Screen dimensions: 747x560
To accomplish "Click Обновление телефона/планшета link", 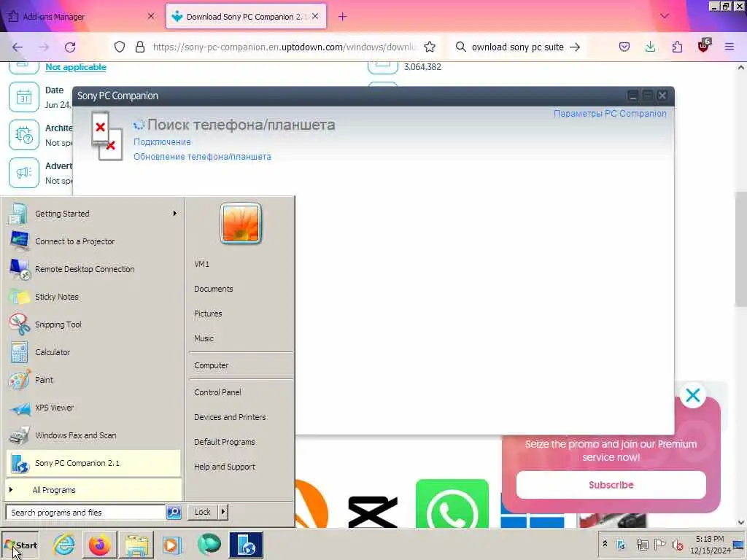I will pos(202,157).
